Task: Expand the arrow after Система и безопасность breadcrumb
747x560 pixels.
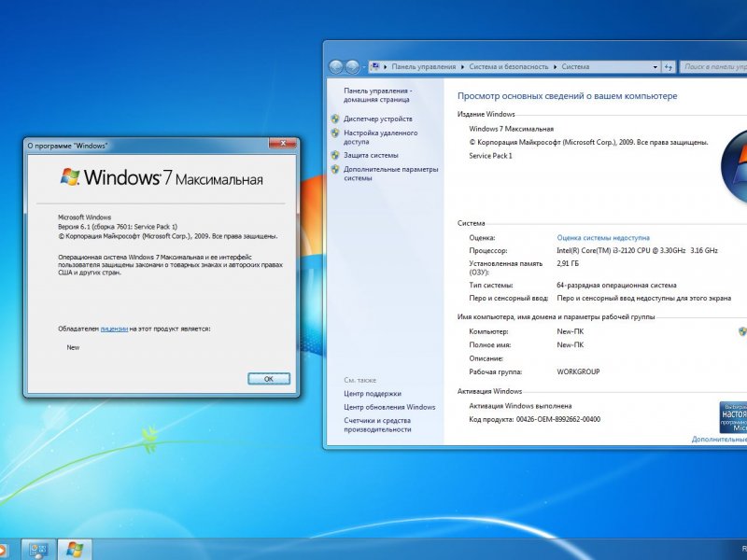Action: [555, 67]
